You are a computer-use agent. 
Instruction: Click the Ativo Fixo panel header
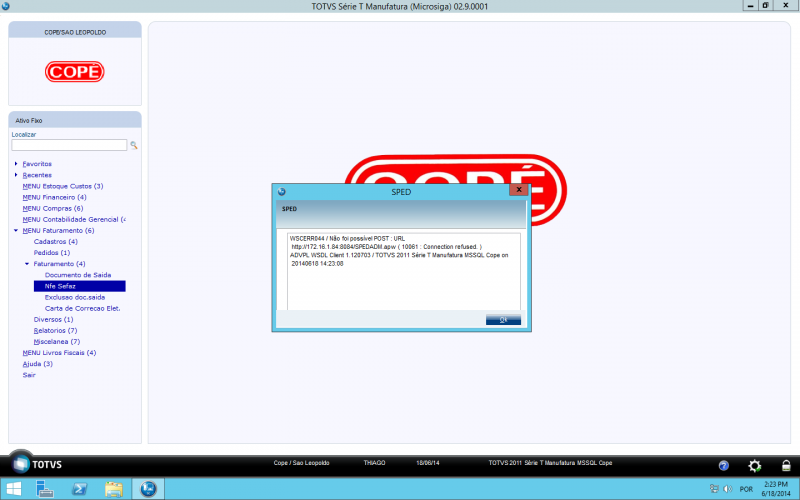click(75, 120)
